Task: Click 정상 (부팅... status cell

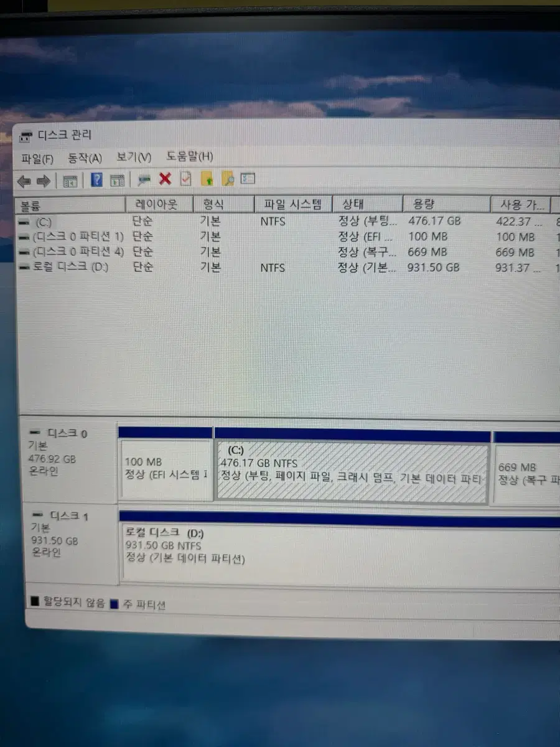Action: pos(367,221)
